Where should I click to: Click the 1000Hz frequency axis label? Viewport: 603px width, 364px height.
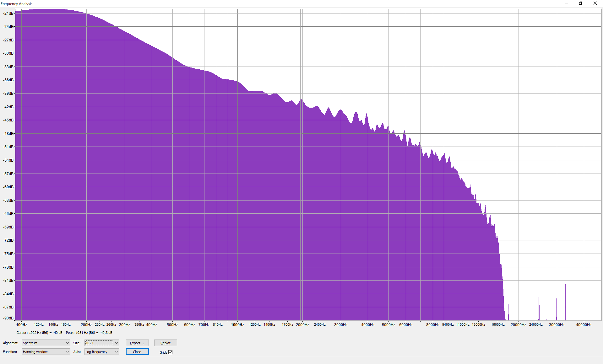pyautogui.click(x=237, y=325)
